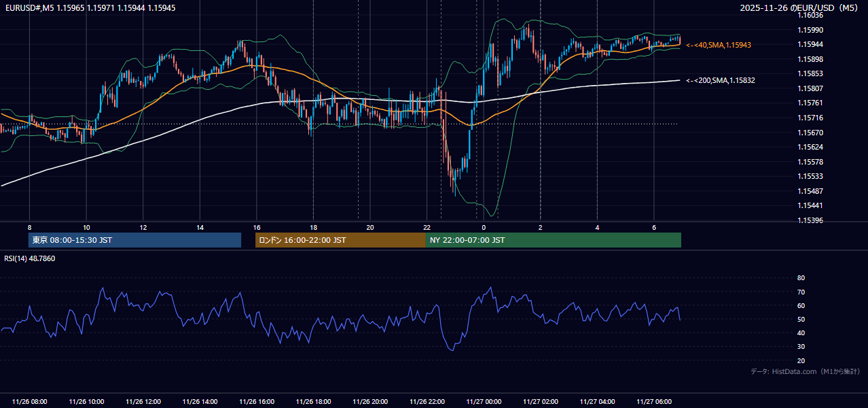Click hour tick 14 on the chart hour axis
Screen dimensions: 868x408
click(200, 227)
